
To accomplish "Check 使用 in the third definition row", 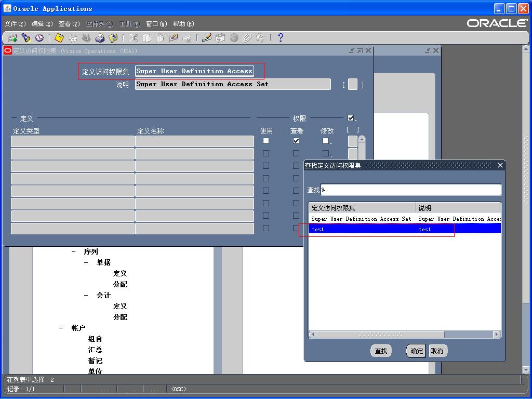I will [266, 166].
